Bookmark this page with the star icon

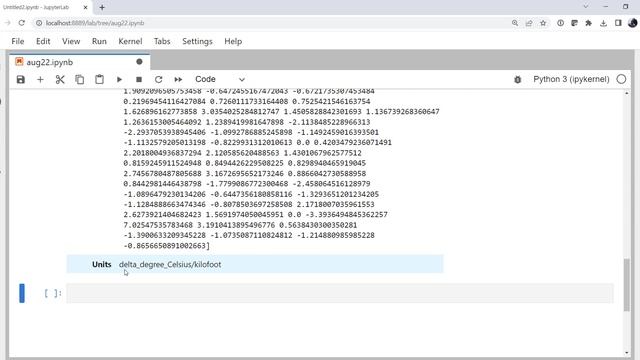543,23
